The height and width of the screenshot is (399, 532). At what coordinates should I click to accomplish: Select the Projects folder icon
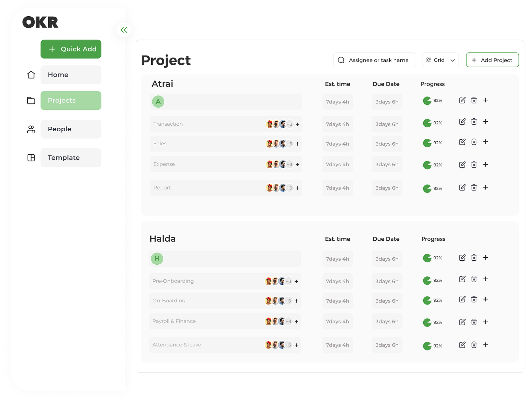(x=31, y=100)
